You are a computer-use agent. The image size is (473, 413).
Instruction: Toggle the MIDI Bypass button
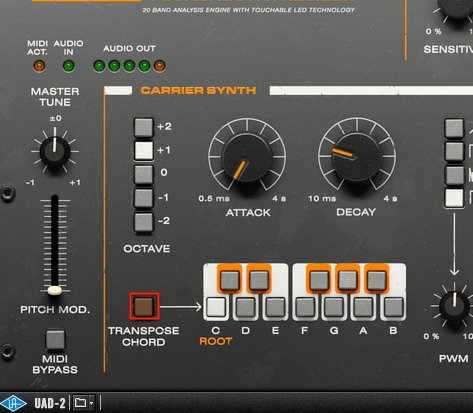tap(55, 340)
